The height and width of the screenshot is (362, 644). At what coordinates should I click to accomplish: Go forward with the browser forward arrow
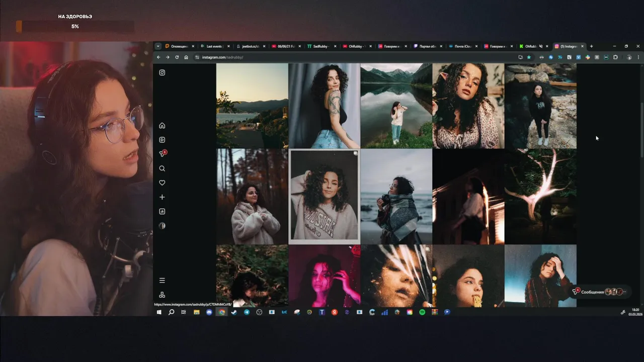click(168, 57)
